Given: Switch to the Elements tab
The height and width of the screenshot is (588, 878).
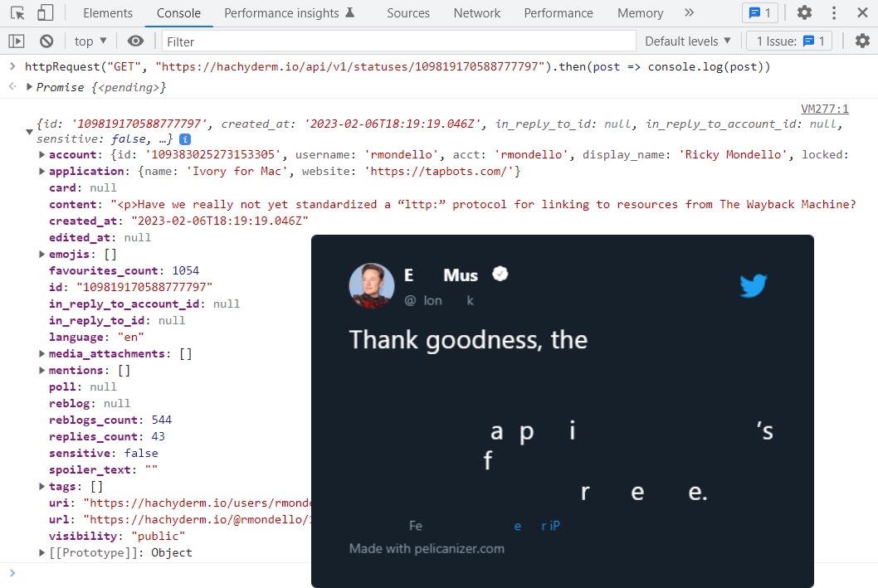Looking at the screenshot, I should point(108,12).
